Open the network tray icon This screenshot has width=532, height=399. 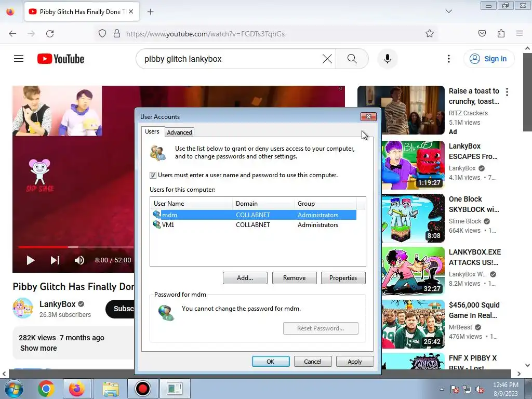pyautogui.click(x=467, y=389)
